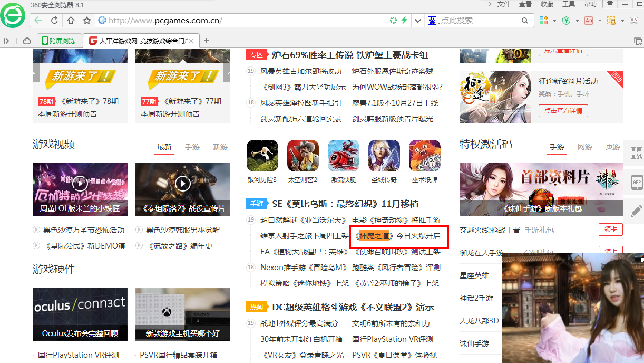This screenshot has width=644, height=363.
Task: Reload the page with the refresh icon
Action: tap(54, 21)
